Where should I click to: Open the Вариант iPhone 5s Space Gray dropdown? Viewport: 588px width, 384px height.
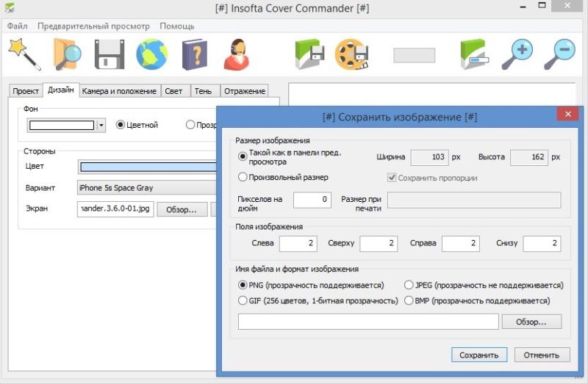(147, 188)
